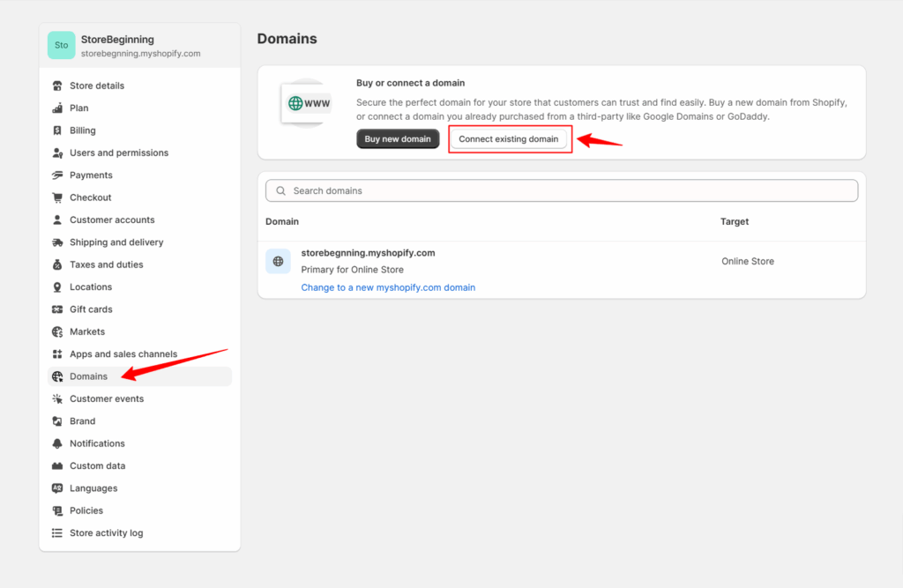Navigate to Apps and sales channels

pyautogui.click(x=123, y=354)
